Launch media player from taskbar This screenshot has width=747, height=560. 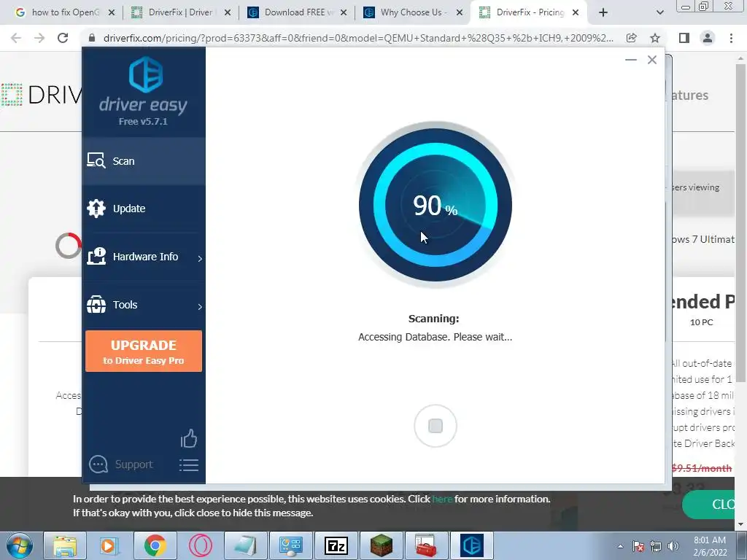(110, 545)
